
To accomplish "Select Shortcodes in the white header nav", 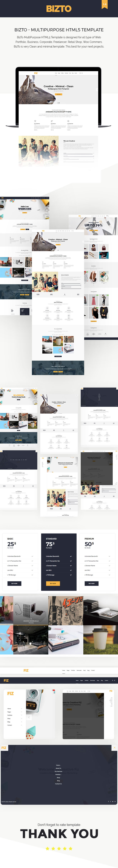I will point(79,670).
